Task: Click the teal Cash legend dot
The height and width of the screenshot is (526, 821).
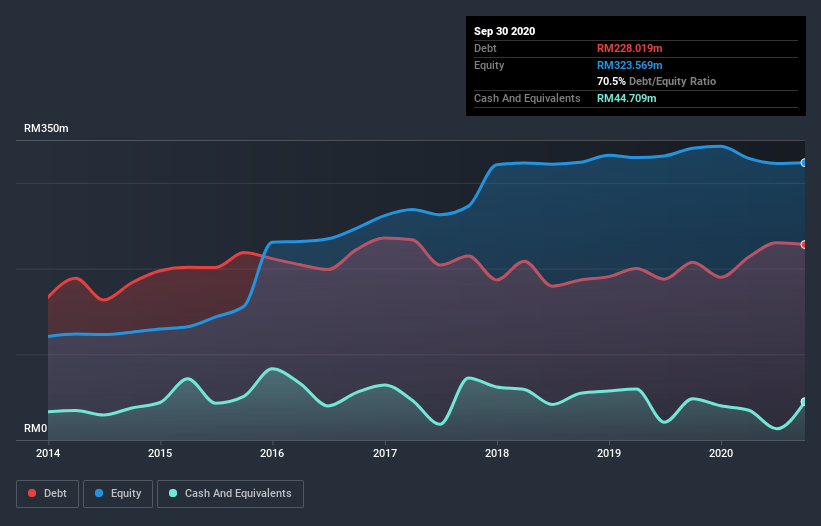Action: point(173,493)
